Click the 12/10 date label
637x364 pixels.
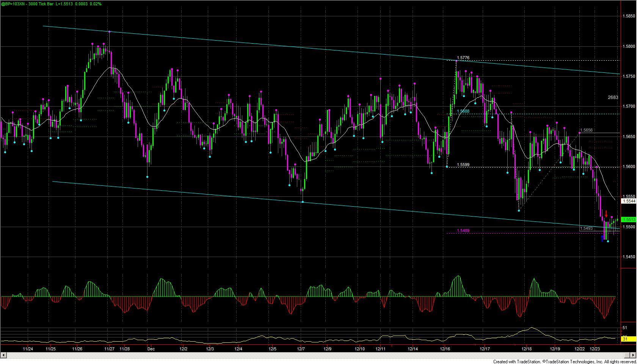coord(360,348)
